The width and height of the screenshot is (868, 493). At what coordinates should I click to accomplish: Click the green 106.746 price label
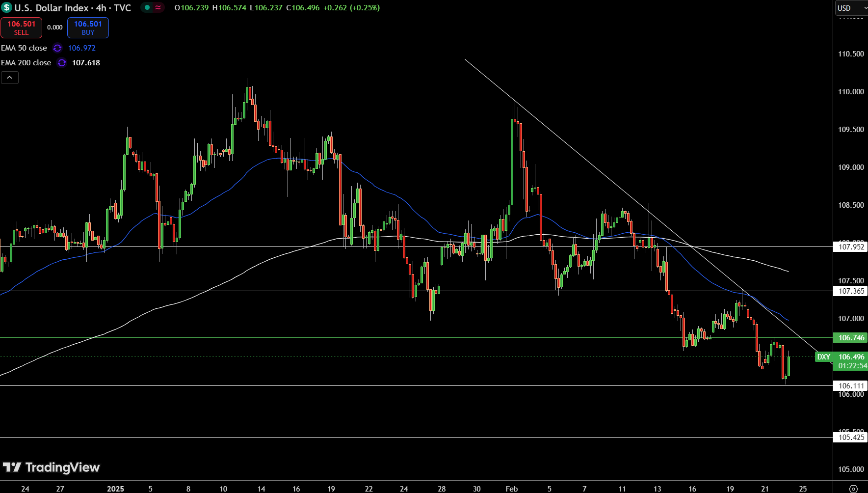tap(851, 338)
